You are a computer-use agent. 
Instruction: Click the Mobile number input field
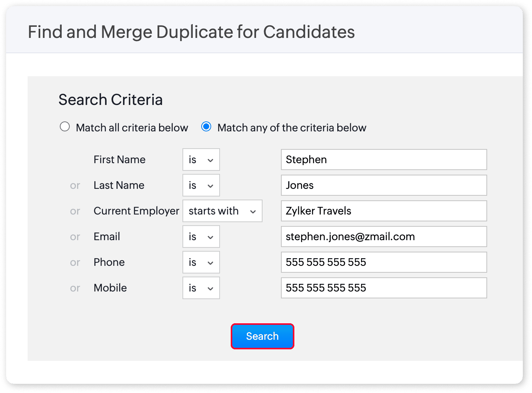(x=383, y=288)
